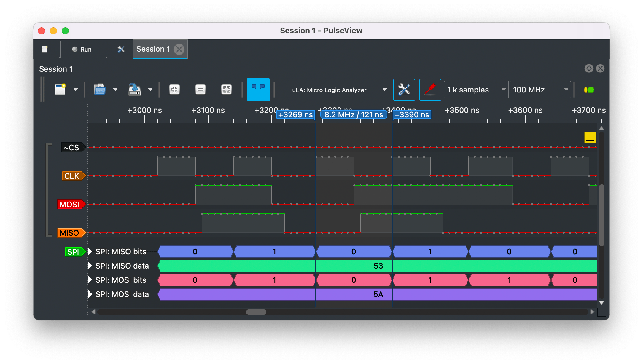The image size is (643, 364).
Task: Zoom in on the waveform view
Action: pos(174,89)
